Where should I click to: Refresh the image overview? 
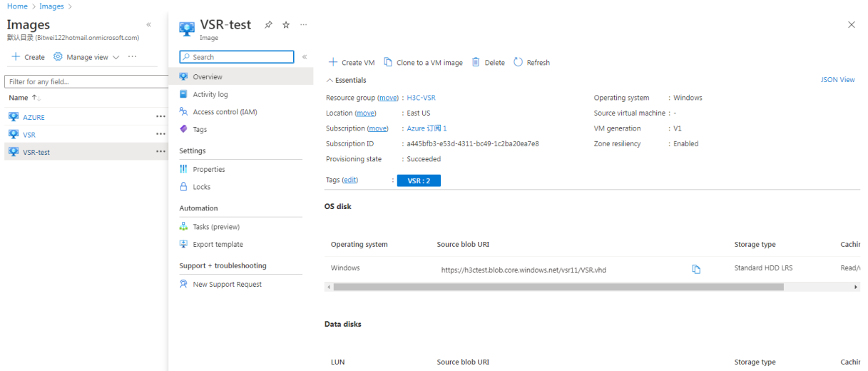pyautogui.click(x=531, y=62)
